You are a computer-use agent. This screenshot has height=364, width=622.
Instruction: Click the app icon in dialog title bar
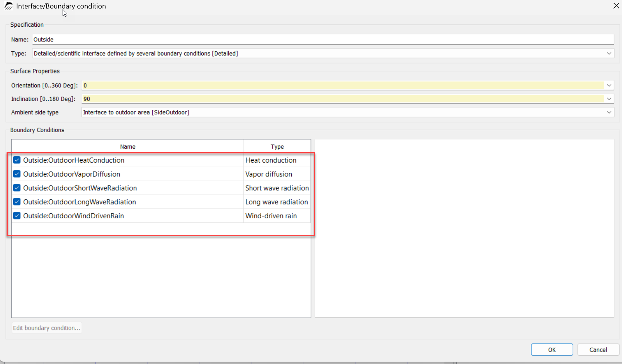(8, 6)
